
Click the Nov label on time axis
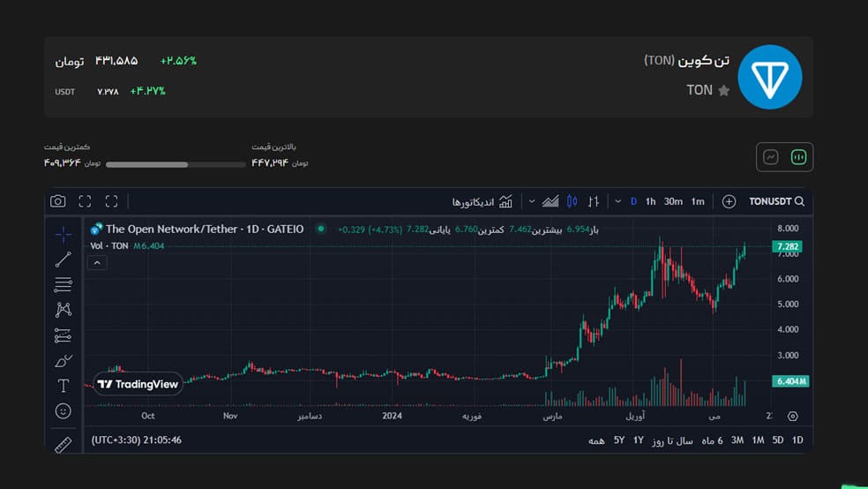tap(230, 416)
